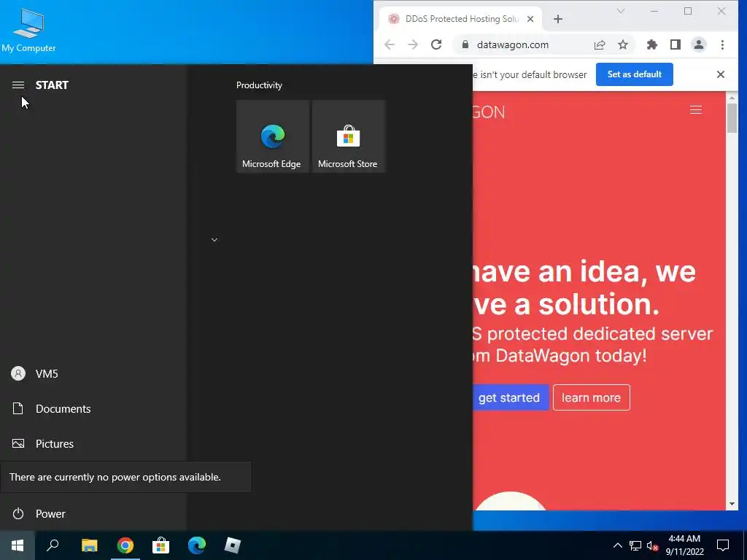Open a new Chrome tab

[x=558, y=19]
